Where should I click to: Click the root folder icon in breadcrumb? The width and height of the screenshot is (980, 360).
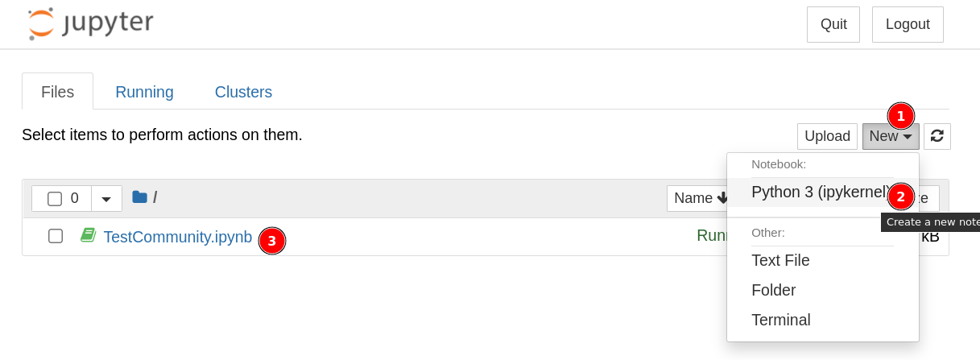coord(139,197)
